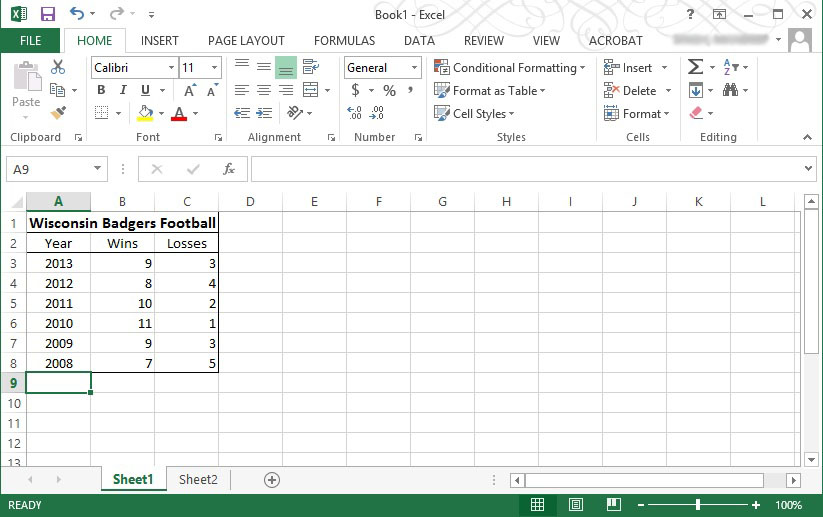Switch to Sheet2 tab
The image size is (823, 517).
click(x=198, y=479)
